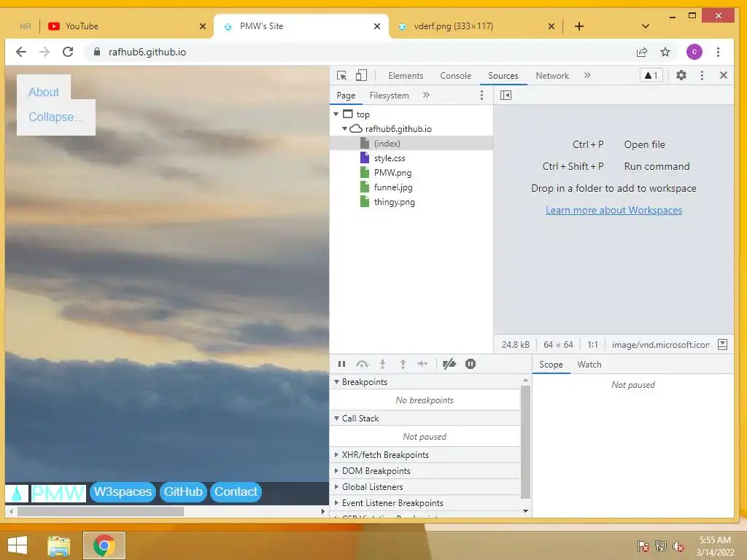Open Windows Start button

tap(18, 545)
